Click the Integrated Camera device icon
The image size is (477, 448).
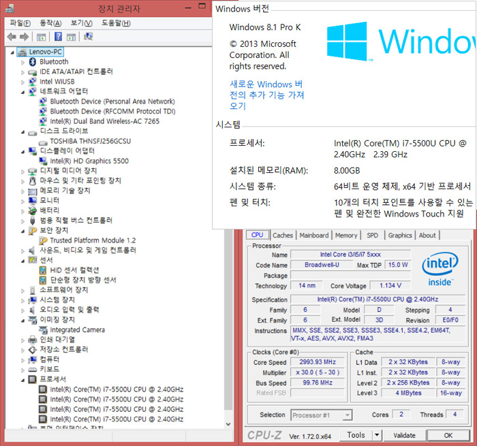[43, 330]
